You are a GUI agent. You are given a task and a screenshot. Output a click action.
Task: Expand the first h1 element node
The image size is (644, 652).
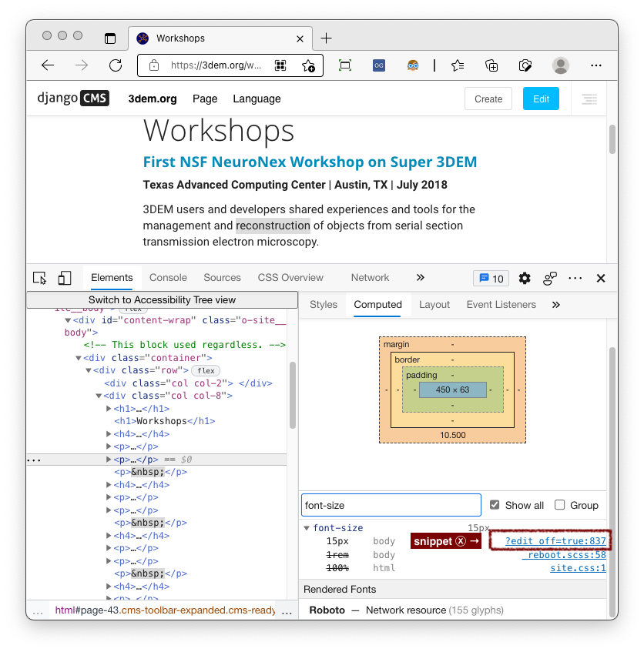point(109,409)
